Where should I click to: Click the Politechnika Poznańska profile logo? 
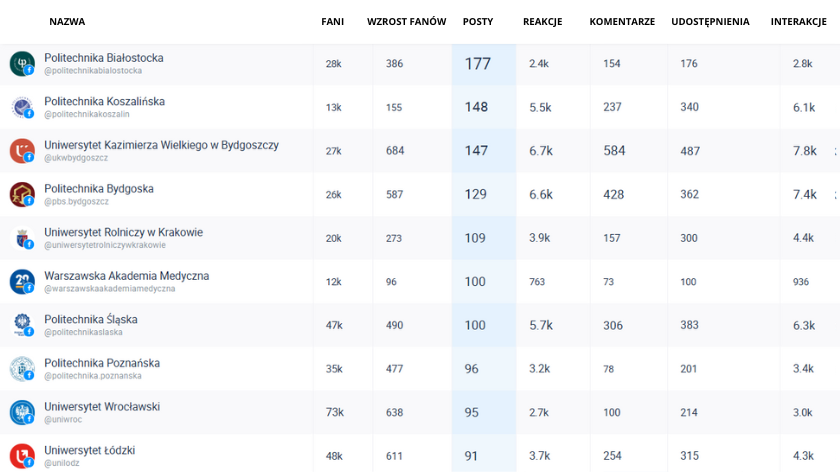click(x=21, y=370)
